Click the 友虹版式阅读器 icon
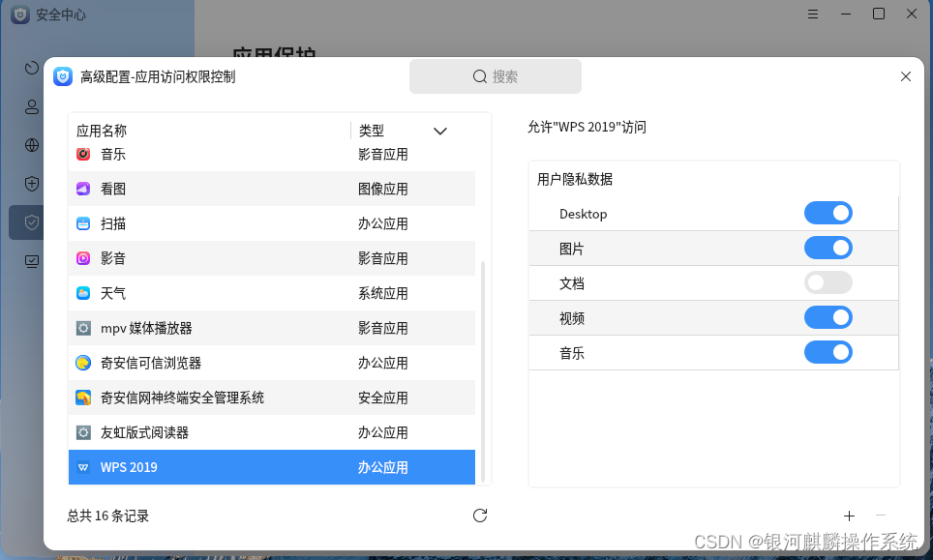 [83, 432]
